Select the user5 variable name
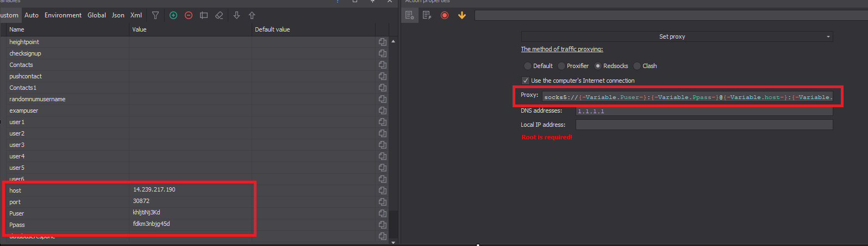 (x=17, y=168)
